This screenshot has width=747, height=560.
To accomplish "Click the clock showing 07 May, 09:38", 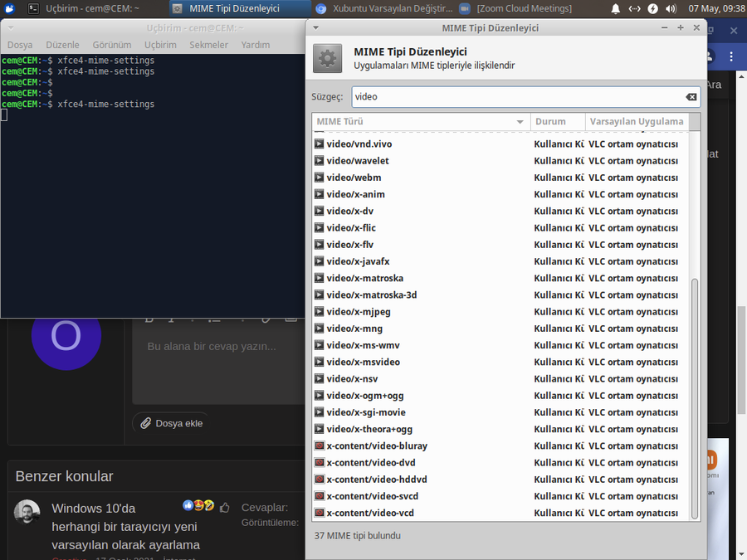I will tap(716, 8).
